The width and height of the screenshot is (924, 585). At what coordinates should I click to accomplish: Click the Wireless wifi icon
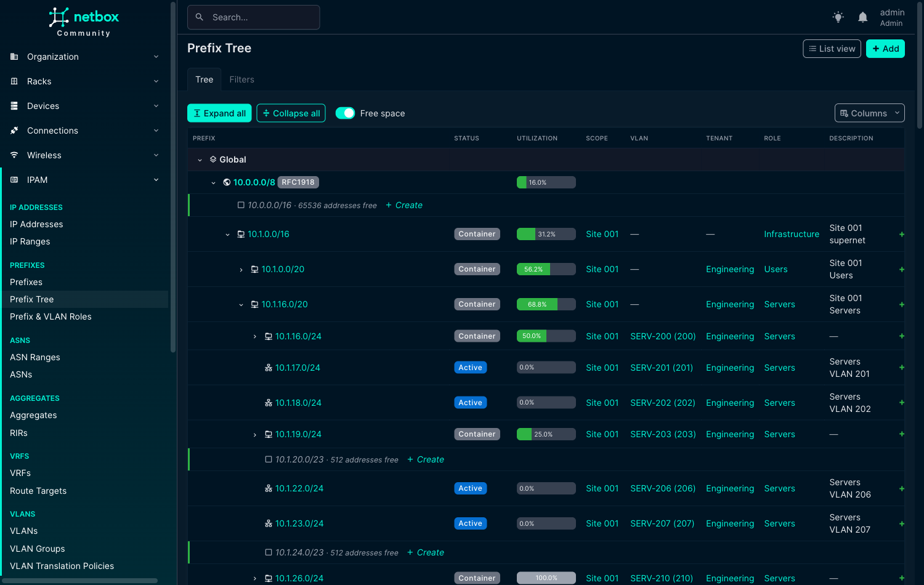coord(14,155)
